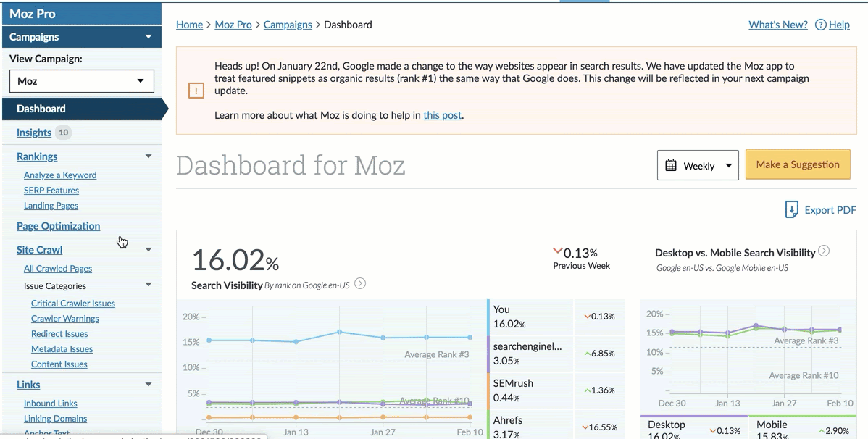Click the Help question mark icon

[x=820, y=25]
